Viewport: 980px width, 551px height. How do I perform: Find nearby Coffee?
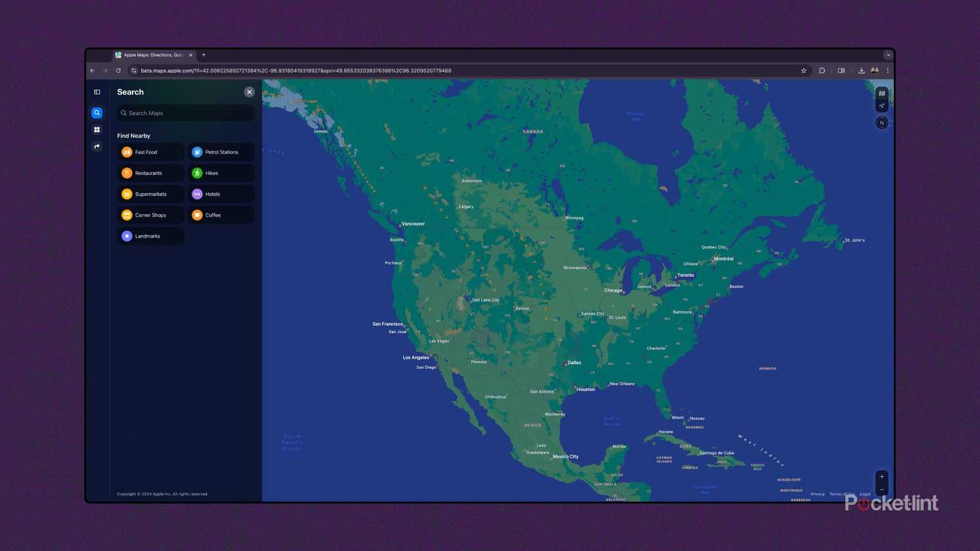(221, 215)
